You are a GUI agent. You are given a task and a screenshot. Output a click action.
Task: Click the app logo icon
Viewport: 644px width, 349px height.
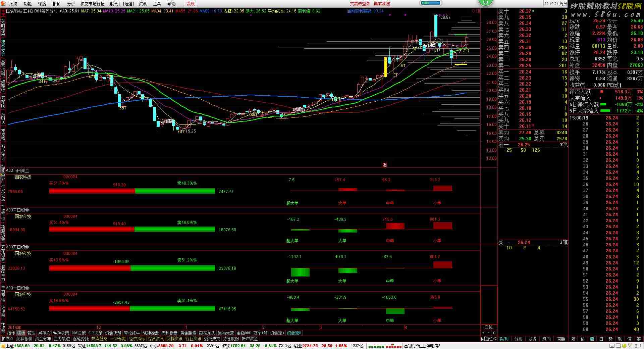3,4
